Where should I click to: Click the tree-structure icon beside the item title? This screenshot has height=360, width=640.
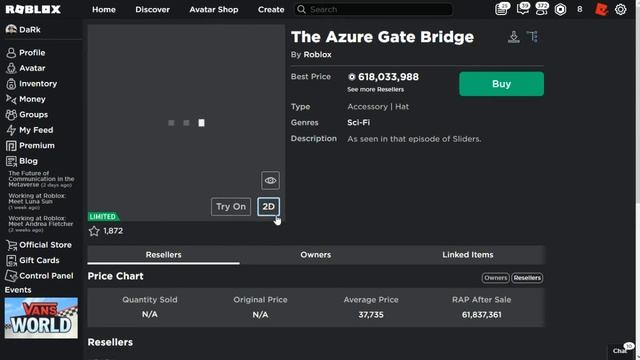533,37
